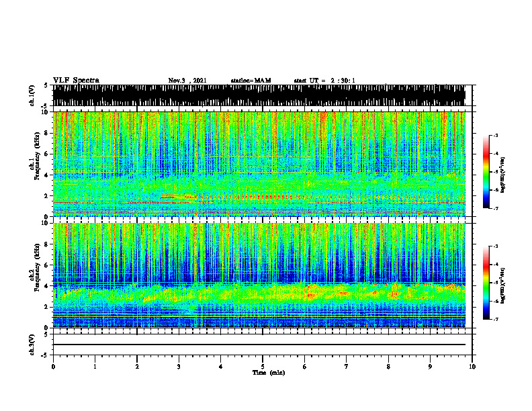Image resolution: width=532 pixels, height=411 pixels.
Task: Click time axis tick label "5"
Action: click(x=263, y=367)
